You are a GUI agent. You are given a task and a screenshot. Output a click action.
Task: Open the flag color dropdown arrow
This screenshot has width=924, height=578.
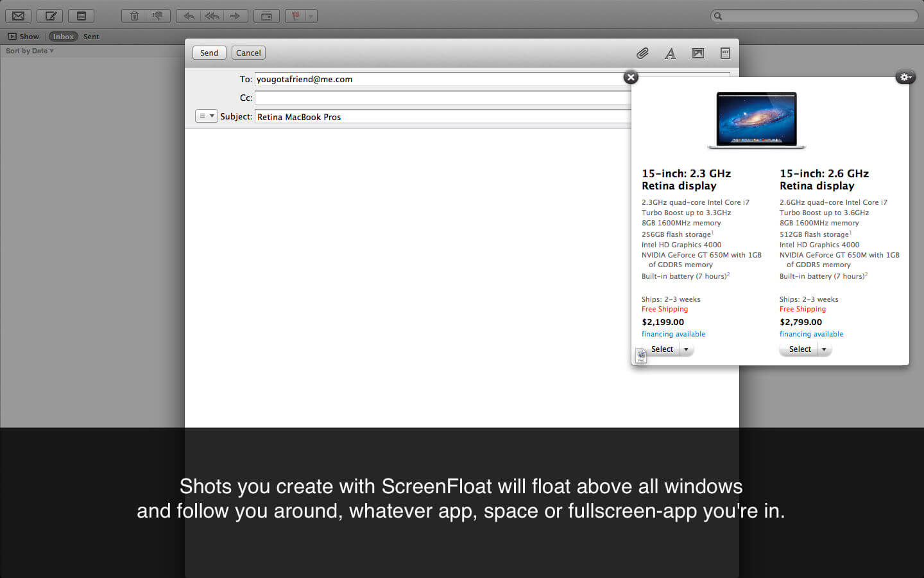[311, 16]
